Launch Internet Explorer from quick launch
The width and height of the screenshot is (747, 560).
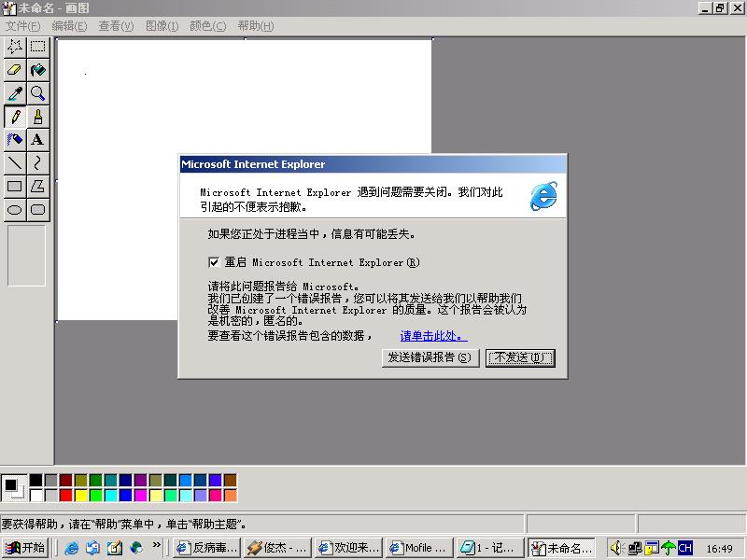click(x=72, y=548)
